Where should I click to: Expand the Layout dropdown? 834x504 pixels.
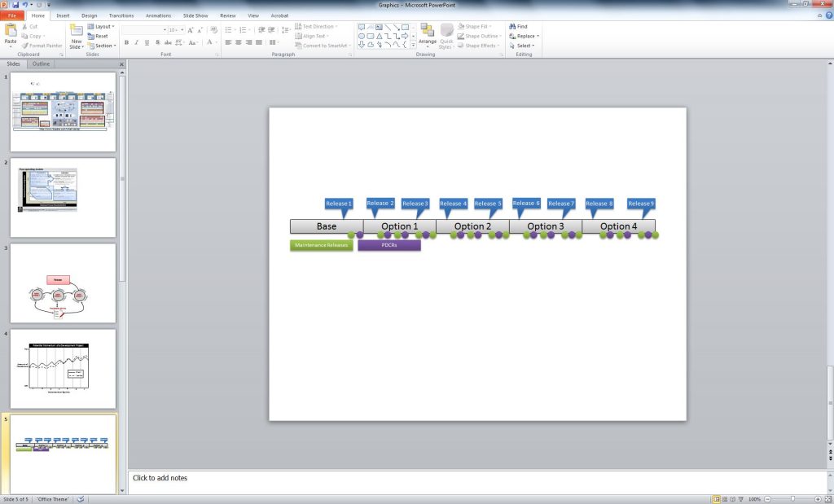pyautogui.click(x=103, y=27)
